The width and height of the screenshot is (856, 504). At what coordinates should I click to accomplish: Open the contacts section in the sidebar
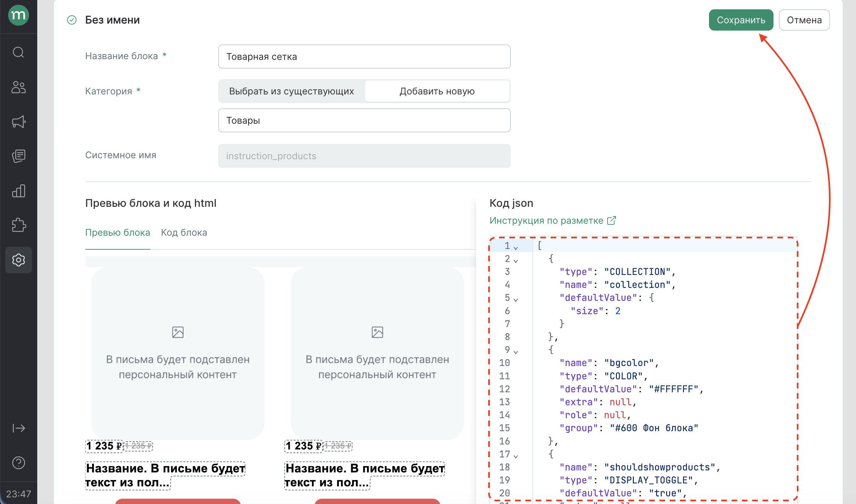18,88
